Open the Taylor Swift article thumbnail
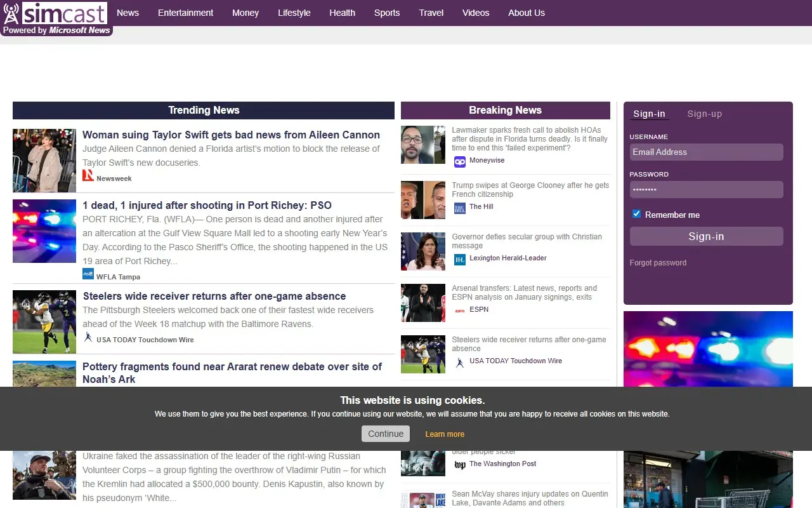 44,161
